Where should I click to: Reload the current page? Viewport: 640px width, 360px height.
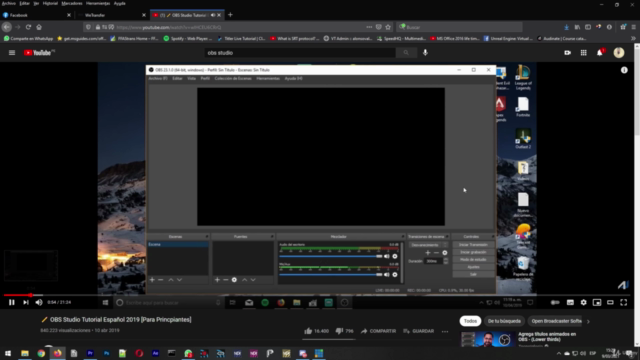coord(28,27)
